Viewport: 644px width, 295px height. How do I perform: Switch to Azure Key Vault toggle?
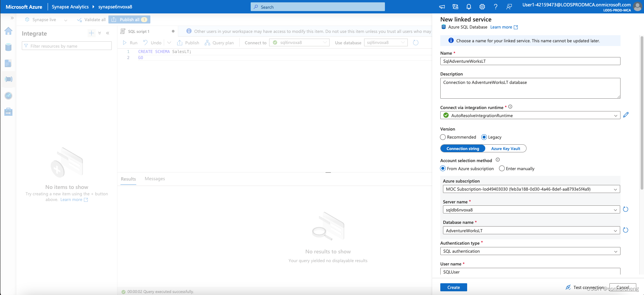[x=505, y=148]
